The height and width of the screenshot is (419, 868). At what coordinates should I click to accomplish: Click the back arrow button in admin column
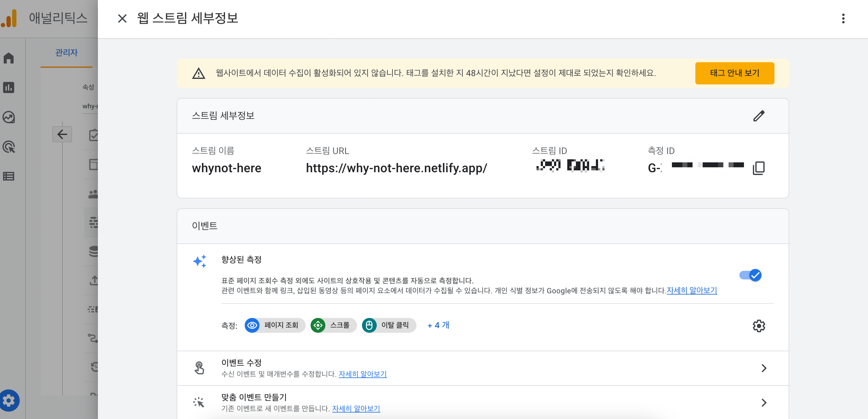[x=62, y=134]
